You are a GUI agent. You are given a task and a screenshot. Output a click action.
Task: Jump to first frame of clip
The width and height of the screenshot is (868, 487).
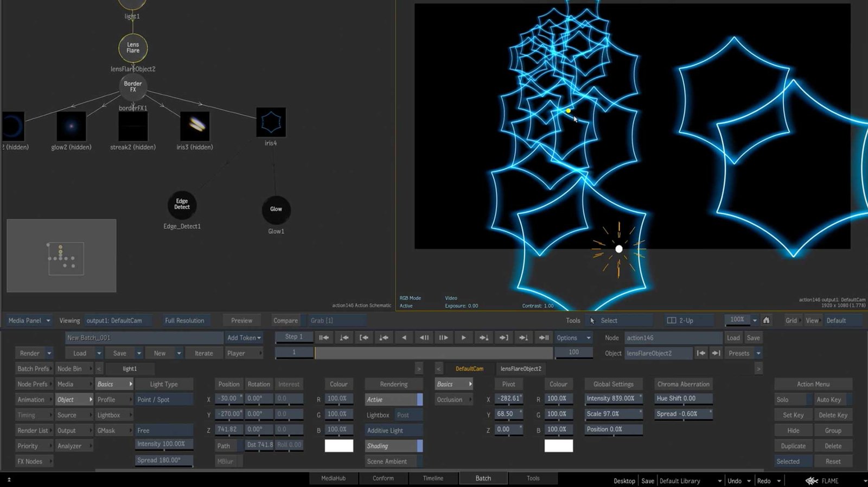(324, 338)
